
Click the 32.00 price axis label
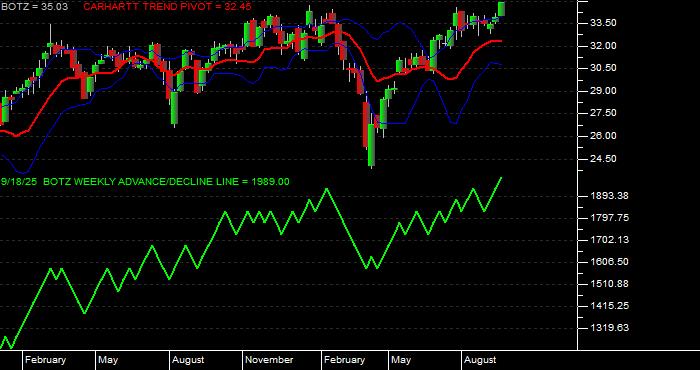point(604,46)
